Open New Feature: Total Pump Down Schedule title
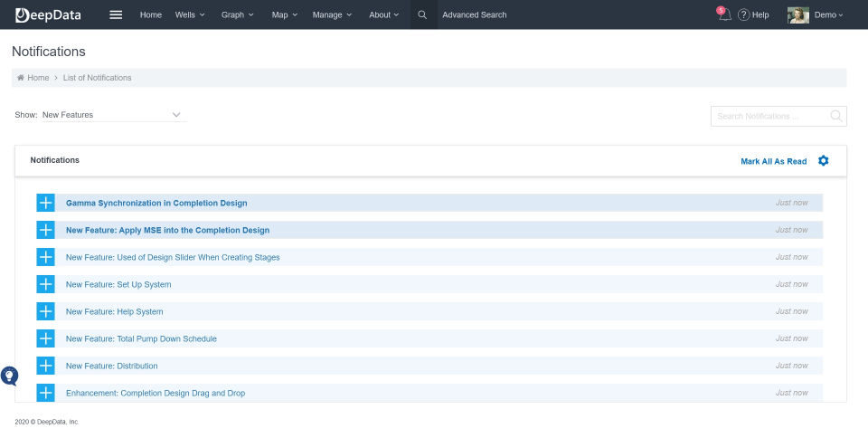The height and width of the screenshot is (438, 868). point(141,338)
